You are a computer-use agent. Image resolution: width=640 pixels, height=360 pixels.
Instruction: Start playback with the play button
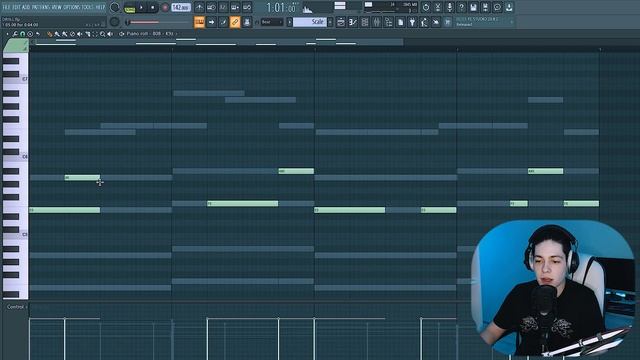(141, 7)
